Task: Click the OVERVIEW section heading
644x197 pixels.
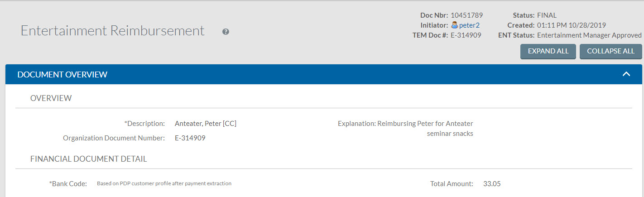Action: point(51,98)
